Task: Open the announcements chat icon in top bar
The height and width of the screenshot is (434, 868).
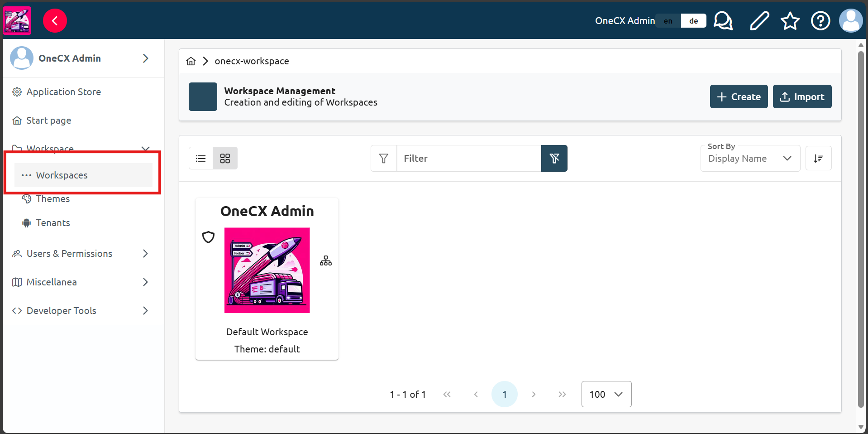Action: (x=723, y=20)
